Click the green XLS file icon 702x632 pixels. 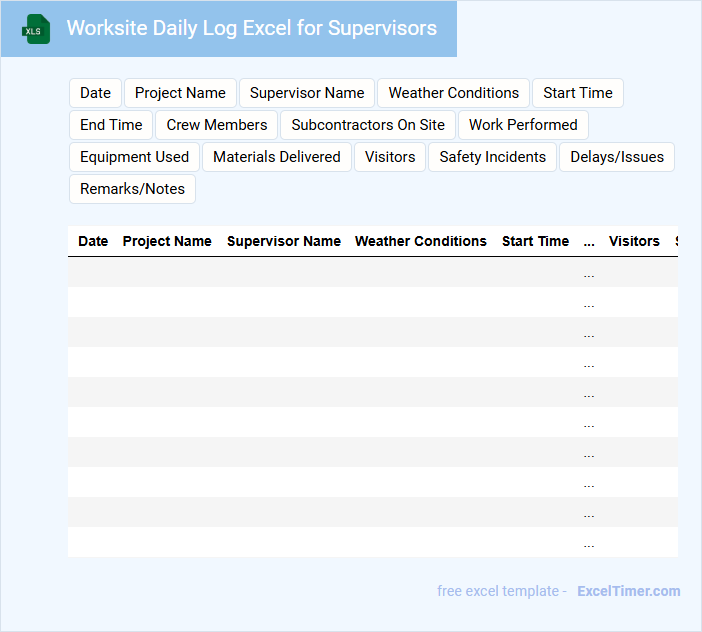coord(36,29)
